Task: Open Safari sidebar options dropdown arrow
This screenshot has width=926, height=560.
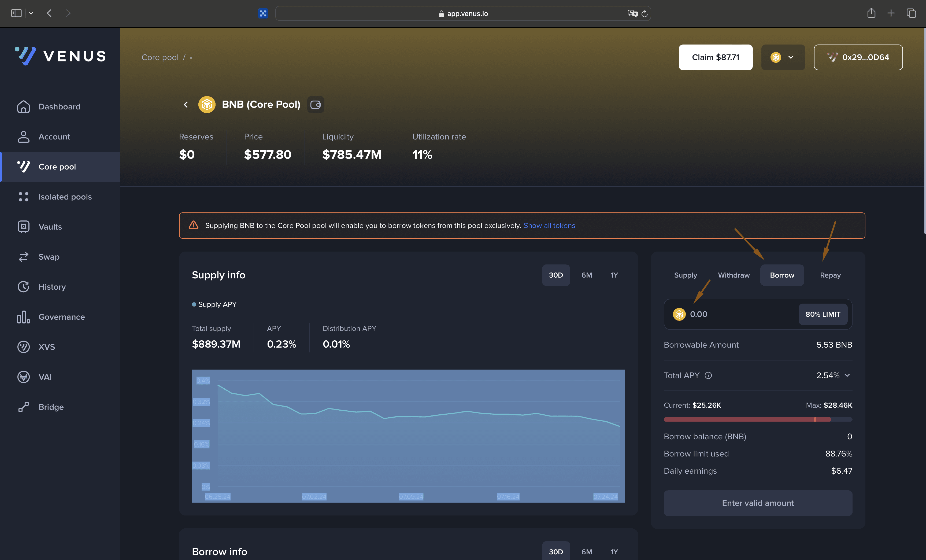Action: click(31, 13)
